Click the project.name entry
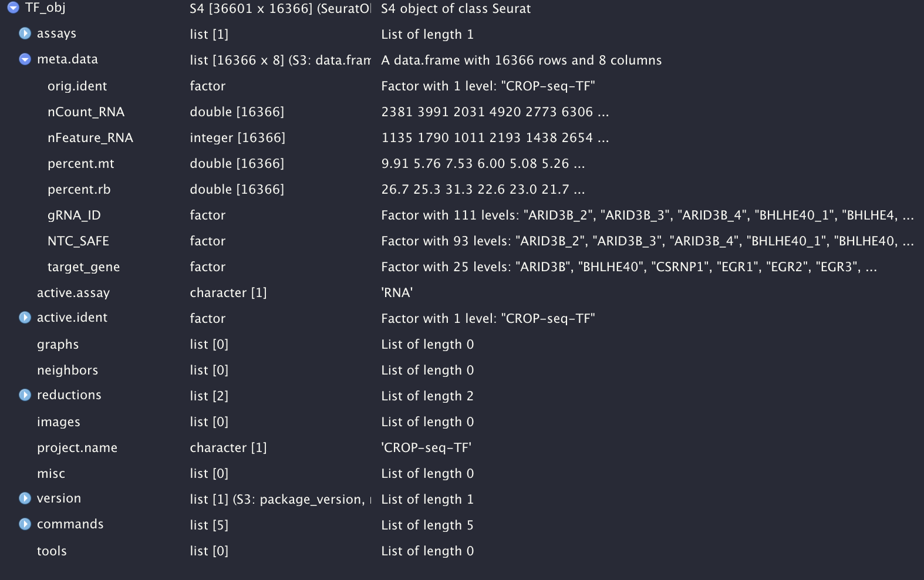924x580 pixels. click(x=77, y=447)
